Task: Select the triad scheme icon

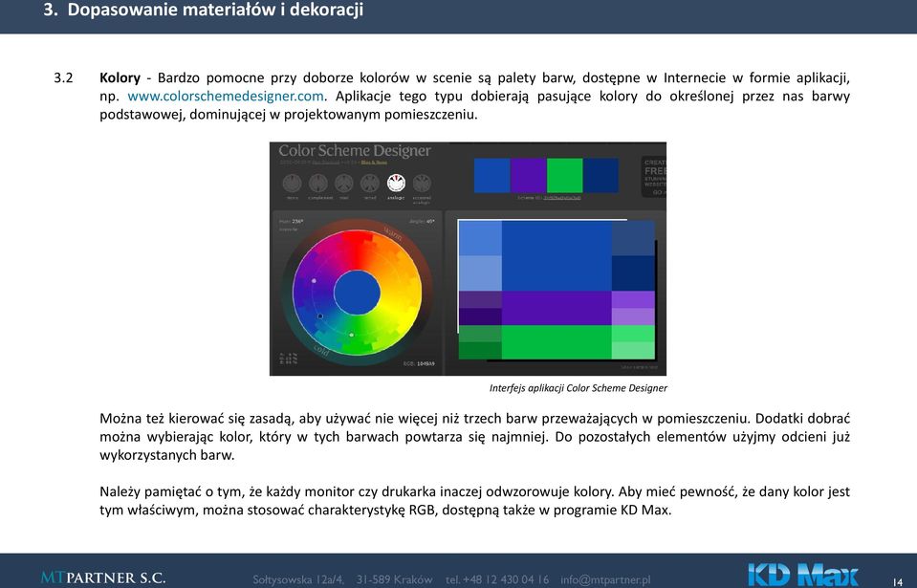Action: [344, 184]
